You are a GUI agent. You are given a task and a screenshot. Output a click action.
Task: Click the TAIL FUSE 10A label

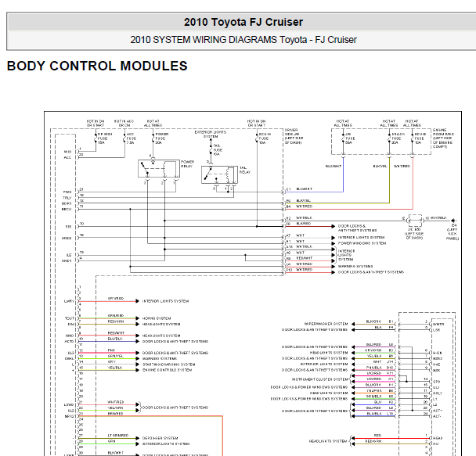218,149
